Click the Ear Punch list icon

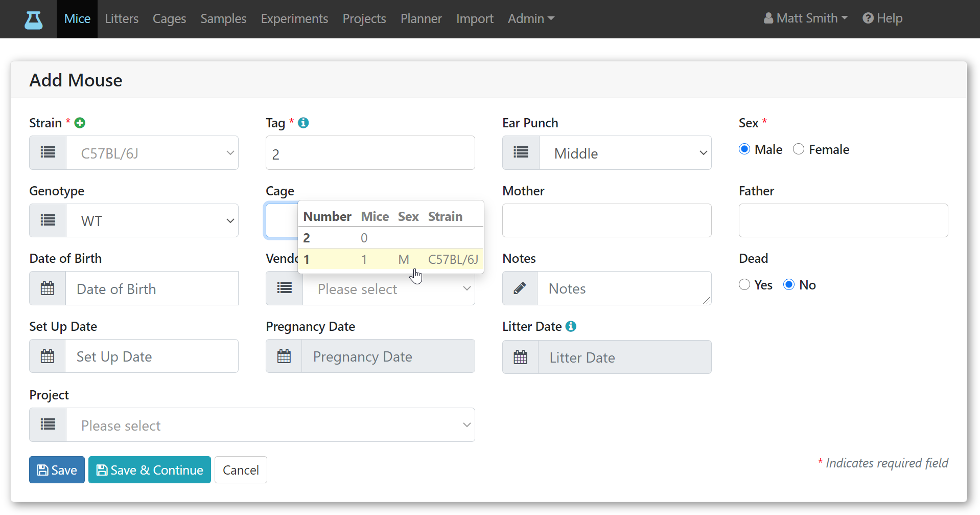[x=521, y=152]
